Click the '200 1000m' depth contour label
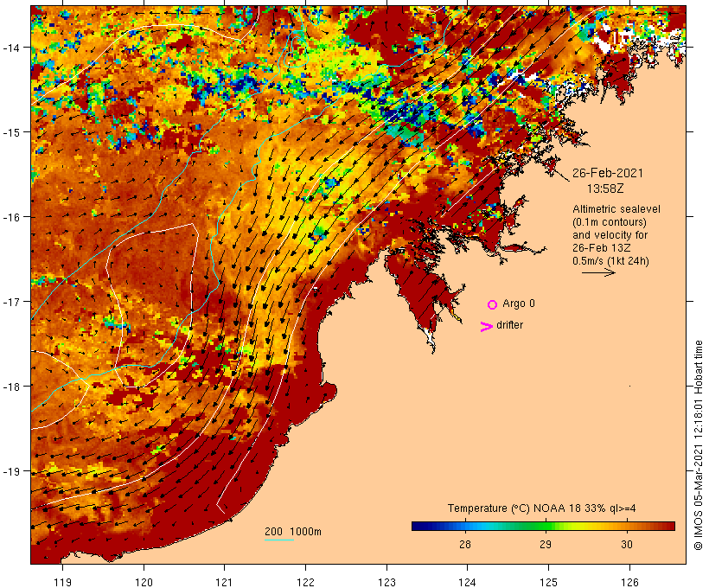 (293, 532)
